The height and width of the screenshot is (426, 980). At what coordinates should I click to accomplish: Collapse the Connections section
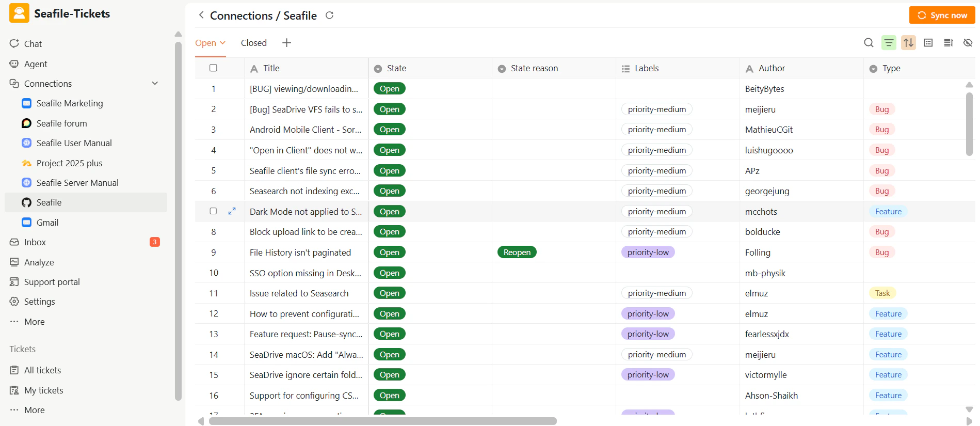[x=155, y=84]
